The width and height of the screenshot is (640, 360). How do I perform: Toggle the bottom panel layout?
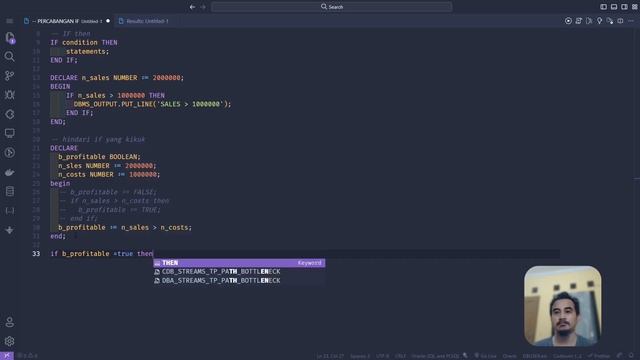pyautogui.click(x=614, y=7)
